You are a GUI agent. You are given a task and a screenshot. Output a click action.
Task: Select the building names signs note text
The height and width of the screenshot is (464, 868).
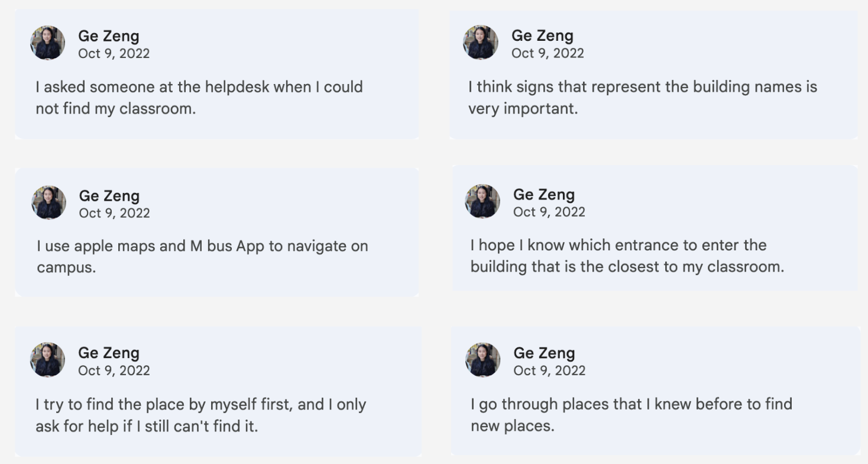point(643,98)
